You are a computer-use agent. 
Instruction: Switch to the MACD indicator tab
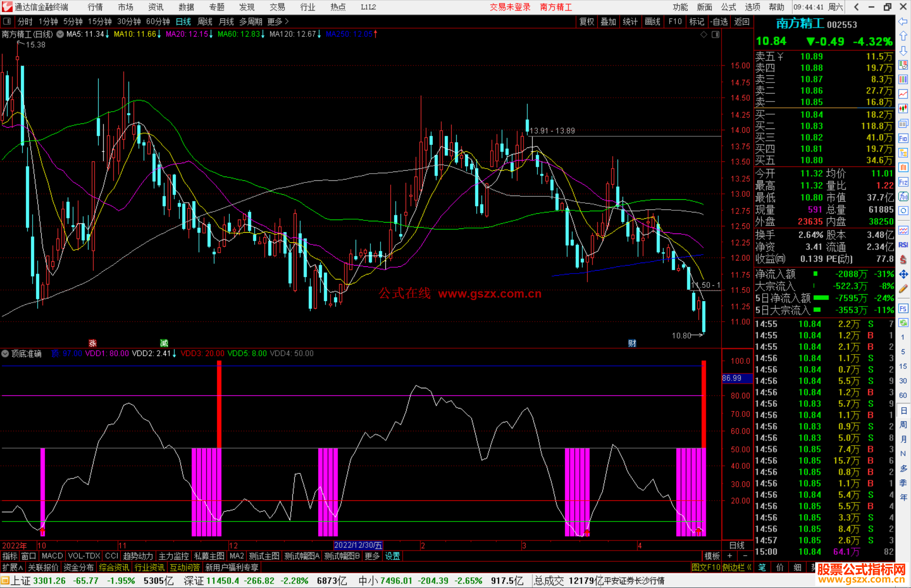pos(52,556)
